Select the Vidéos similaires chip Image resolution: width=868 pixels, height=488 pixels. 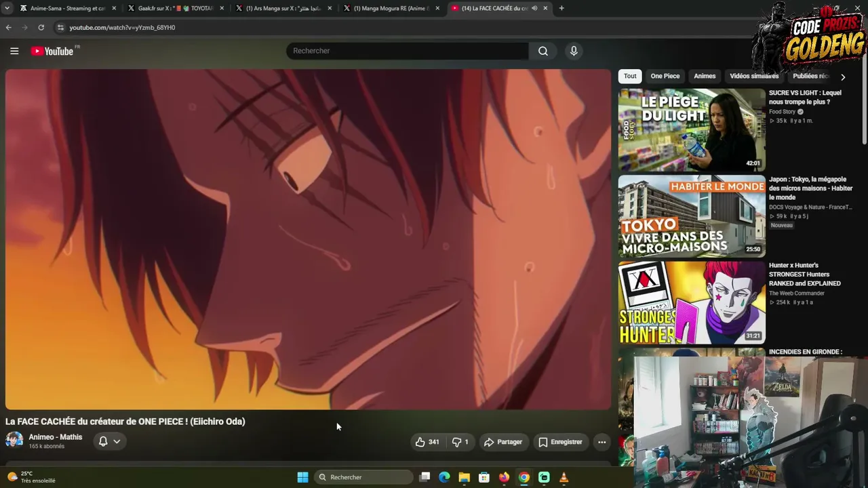[754, 76]
